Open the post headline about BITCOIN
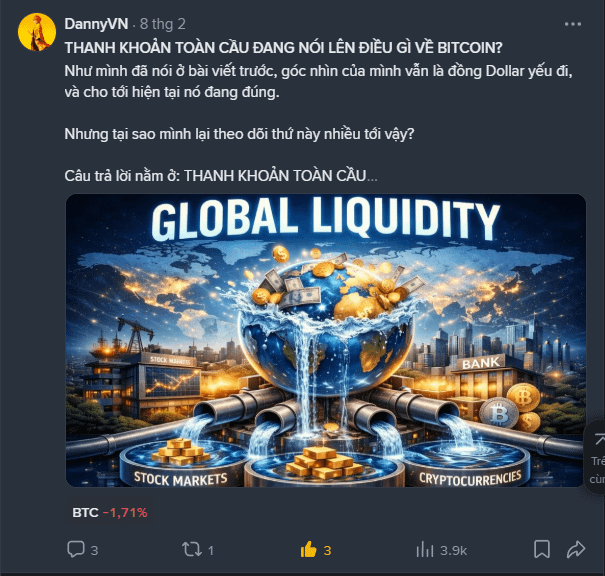The height and width of the screenshot is (576, 605). (x=284, y=48)
